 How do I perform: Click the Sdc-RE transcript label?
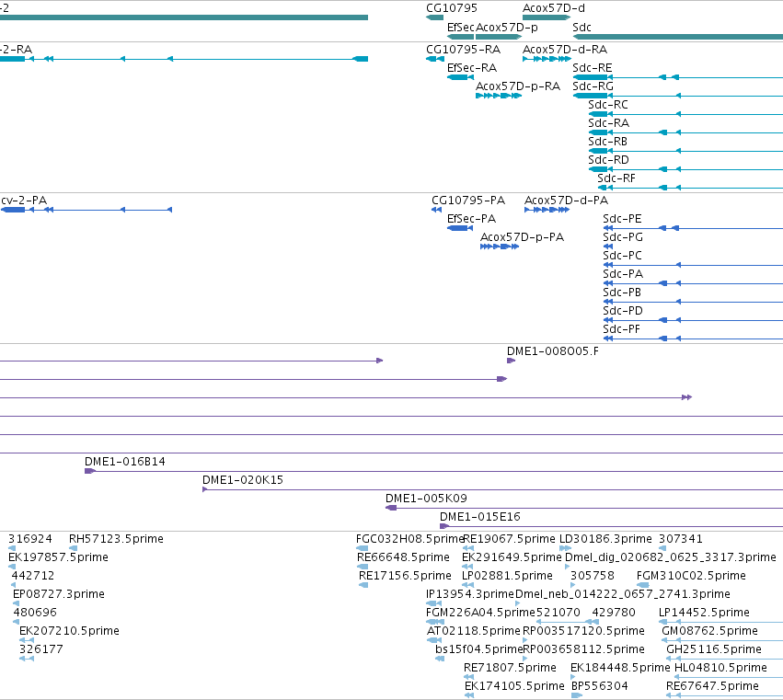pos(592,68)
